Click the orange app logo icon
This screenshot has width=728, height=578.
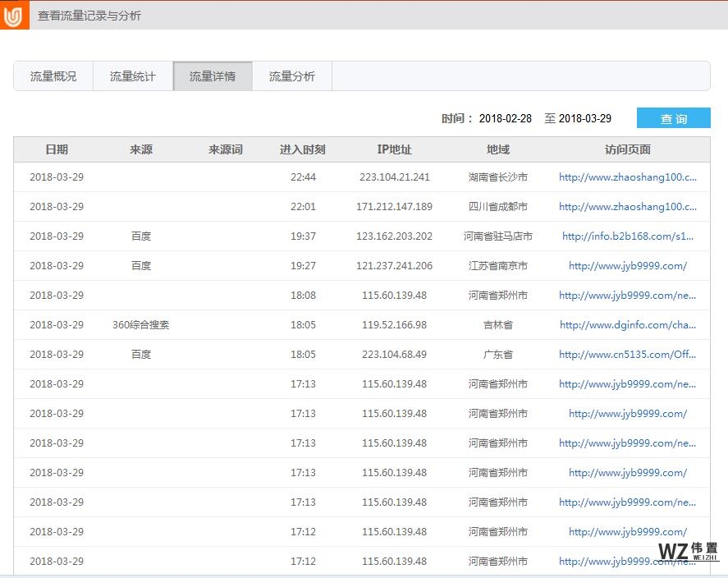pyautogui.click(x=12, y=15)
